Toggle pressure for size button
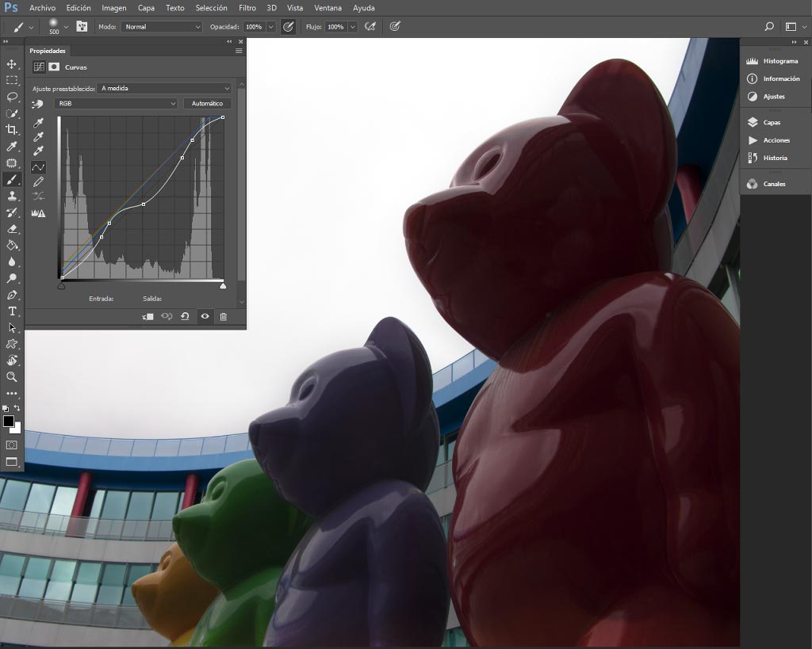Screen dimensions: 812x649 point(395,26)
